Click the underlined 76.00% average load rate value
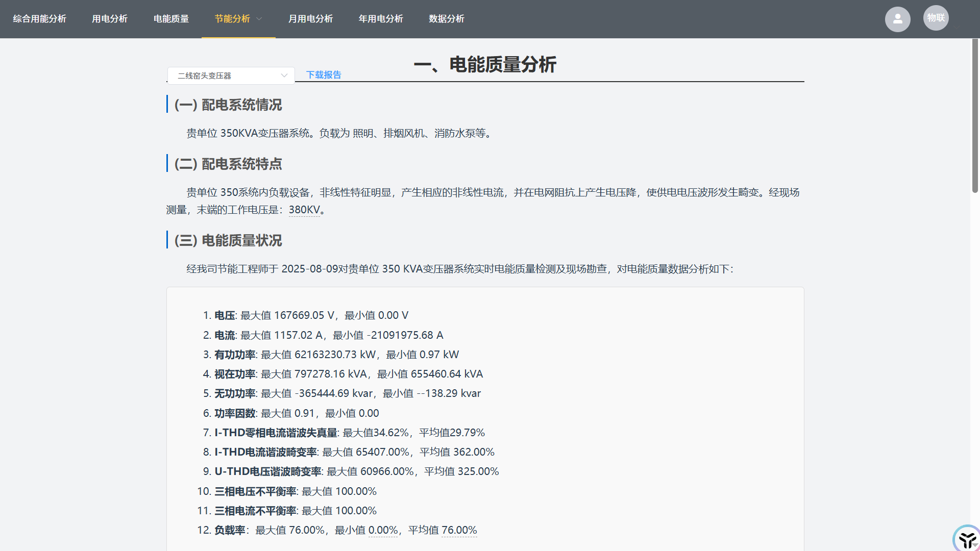 coord(459,530)
